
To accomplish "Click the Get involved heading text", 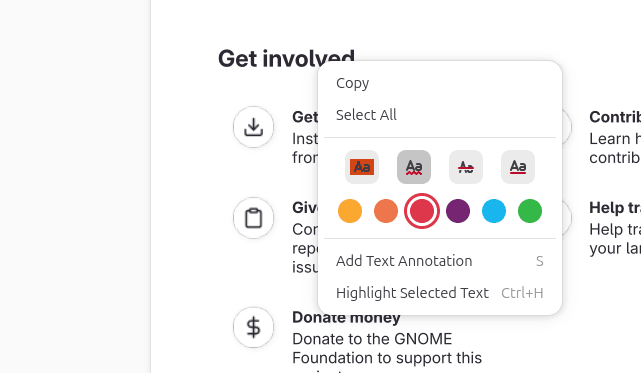I will pyautogui.click(x=286, y=58).
